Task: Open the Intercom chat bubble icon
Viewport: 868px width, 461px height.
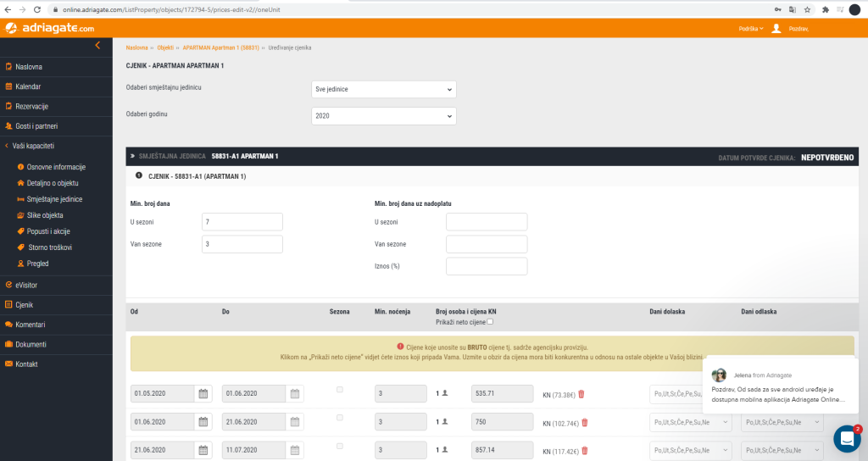Action: (x=847, y=438)
